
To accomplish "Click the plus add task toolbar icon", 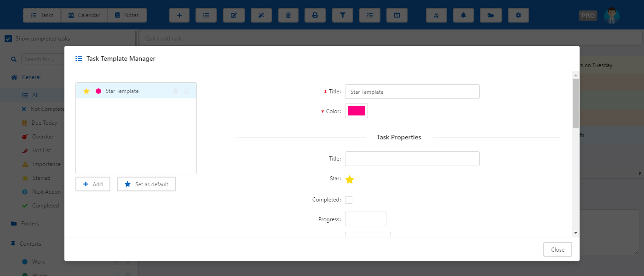I will point(179,15).
